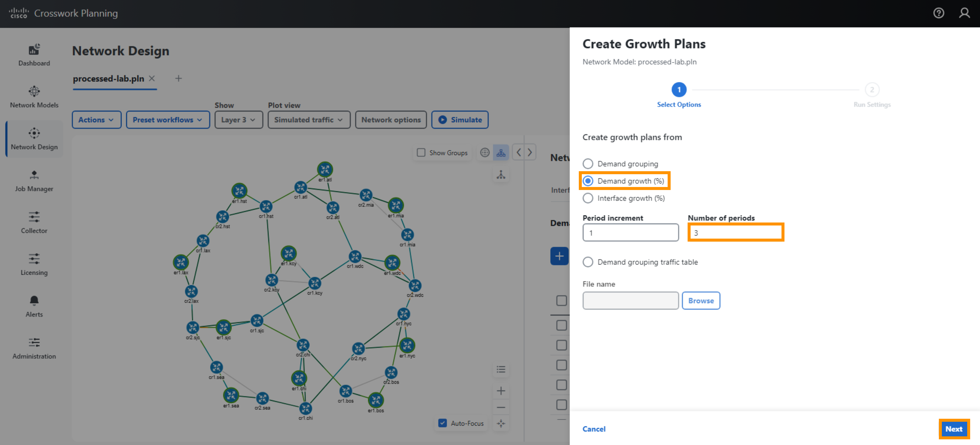Select the Demand growth (%) radio button

(x=587, y=181)
